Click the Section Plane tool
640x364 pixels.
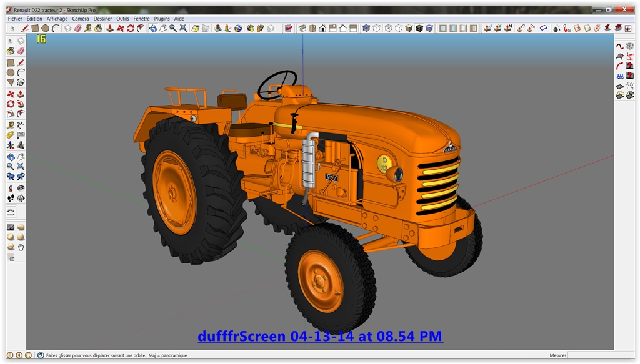click(21, 198)
